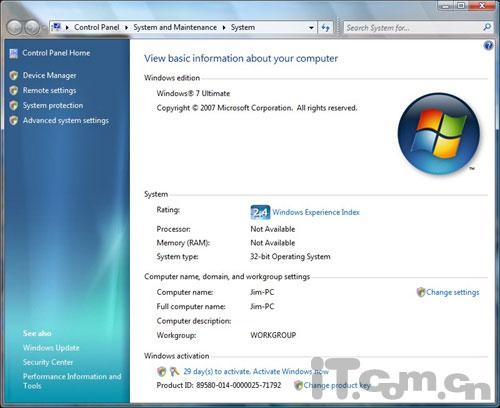This screenshot has width=500, height=408.
Task: Click the 32-bit Operating System value
Action: click(290, 257)
